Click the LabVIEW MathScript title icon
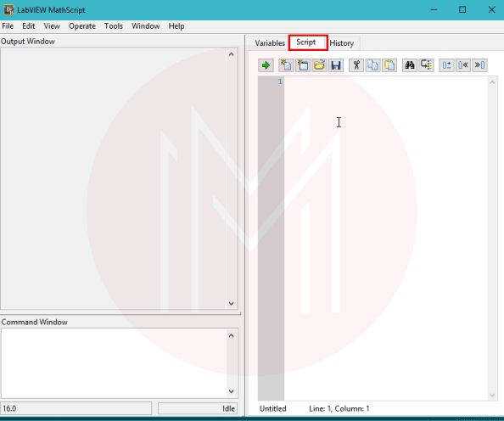 8,9
